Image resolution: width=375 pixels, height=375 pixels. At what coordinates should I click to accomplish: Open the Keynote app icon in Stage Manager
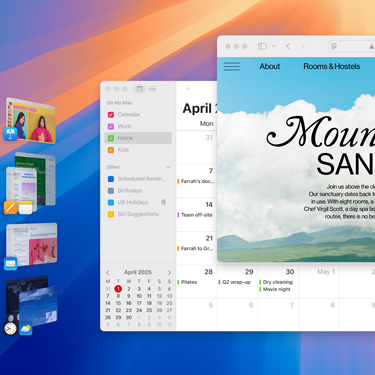click(x=10, y=134)
